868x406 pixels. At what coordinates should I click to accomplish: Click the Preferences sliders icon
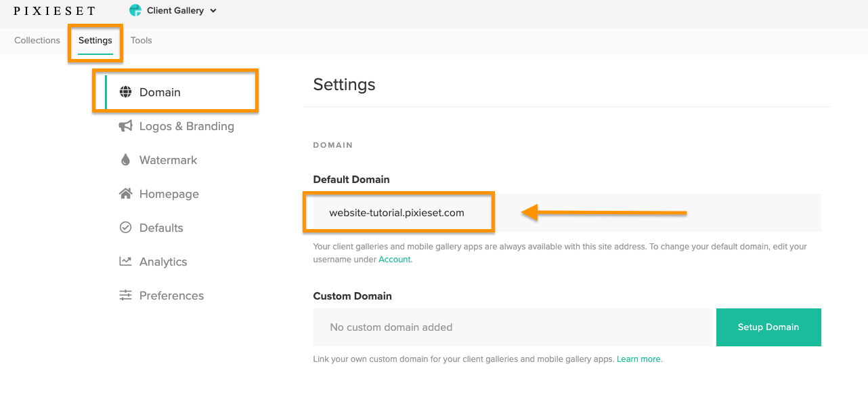(125, 296)
